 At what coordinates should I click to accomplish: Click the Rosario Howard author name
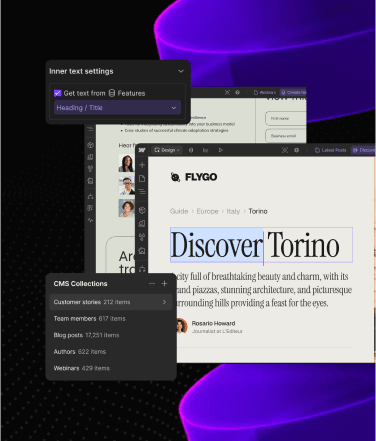[213, 323]
